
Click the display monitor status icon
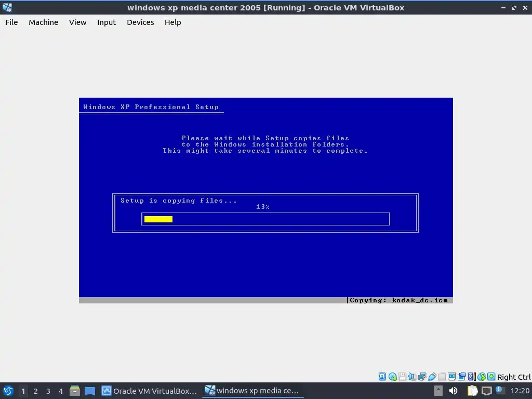[x=451, y=377]
